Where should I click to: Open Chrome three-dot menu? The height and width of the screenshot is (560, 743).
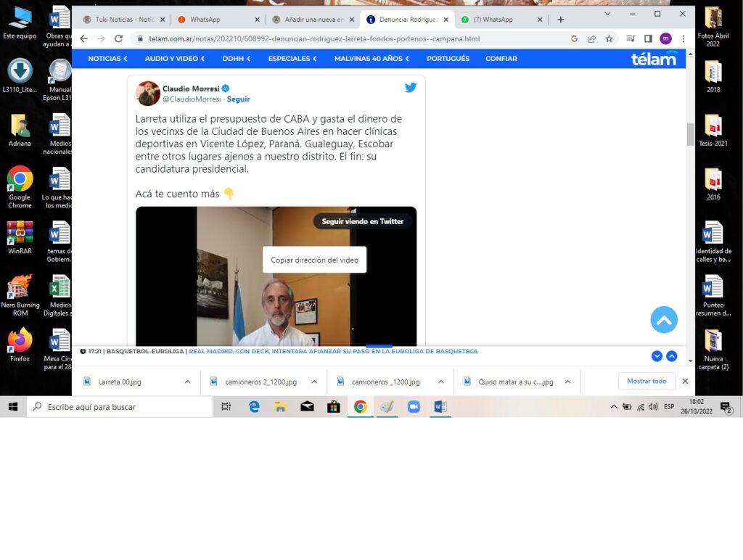coord(683,38)
